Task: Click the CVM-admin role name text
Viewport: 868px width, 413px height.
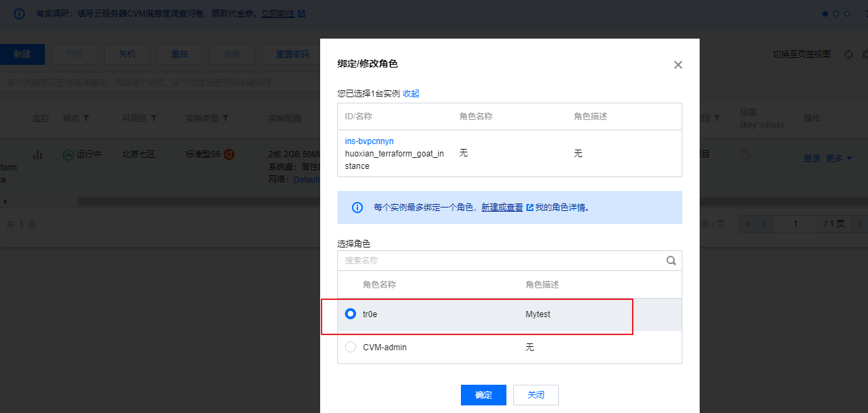Action: point(385,347)
